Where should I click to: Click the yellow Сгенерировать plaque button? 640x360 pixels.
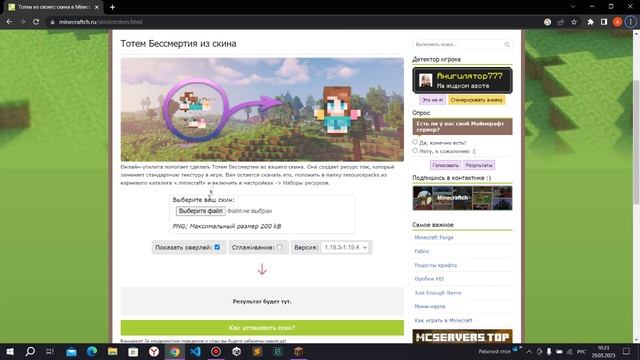click(x=476, y=100)
